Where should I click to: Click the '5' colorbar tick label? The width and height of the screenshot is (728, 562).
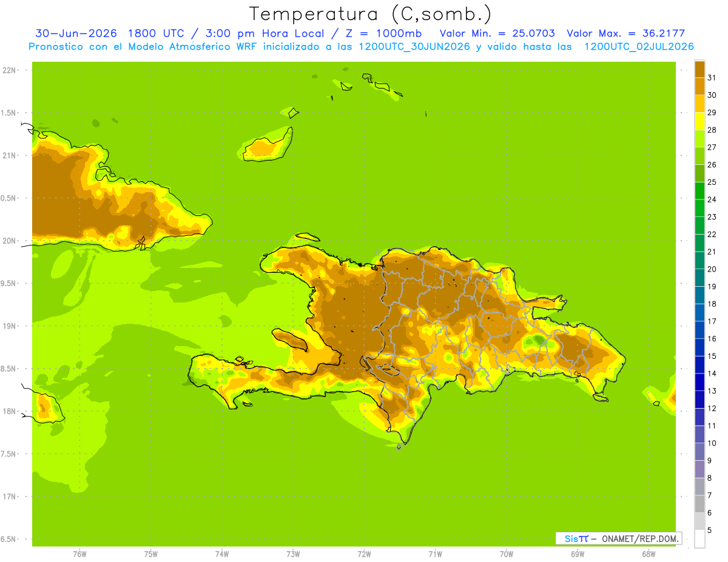(x=710, y=530)
